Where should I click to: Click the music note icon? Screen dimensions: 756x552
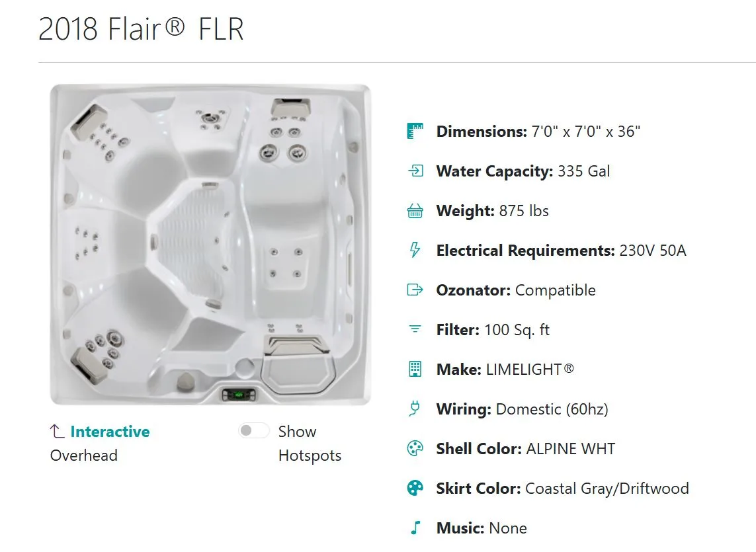tap(415, 528)
